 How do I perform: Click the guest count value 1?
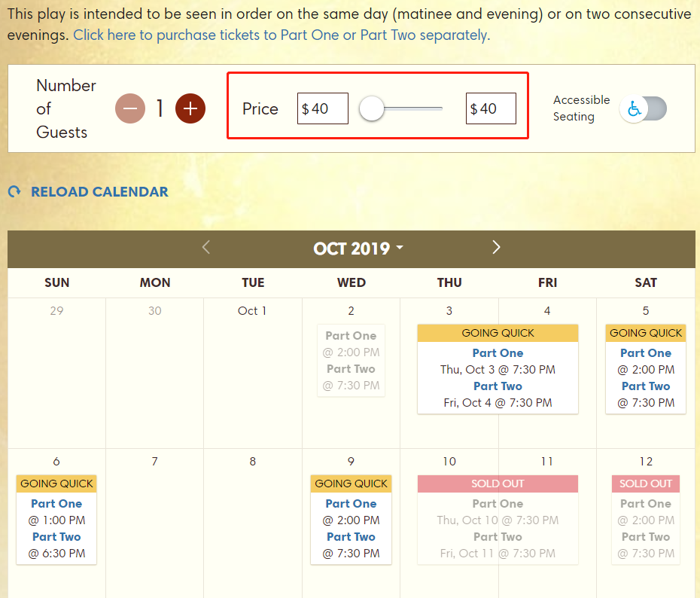[160, 108]
